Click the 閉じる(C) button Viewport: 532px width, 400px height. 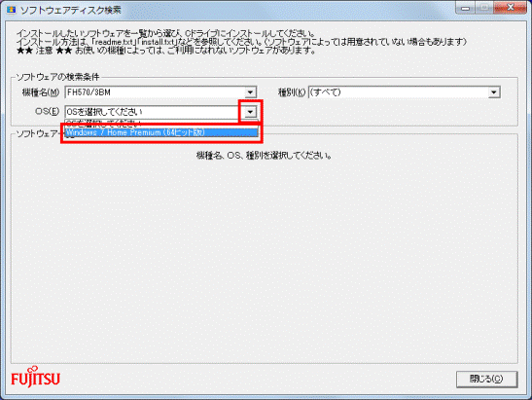pyautogui.click(x=486, y=379)
